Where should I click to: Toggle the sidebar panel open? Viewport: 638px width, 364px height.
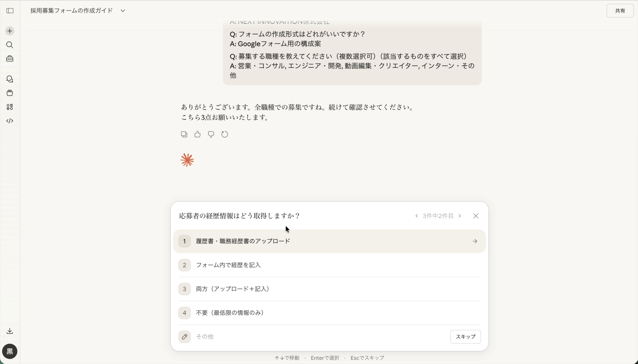pos(10,11)
